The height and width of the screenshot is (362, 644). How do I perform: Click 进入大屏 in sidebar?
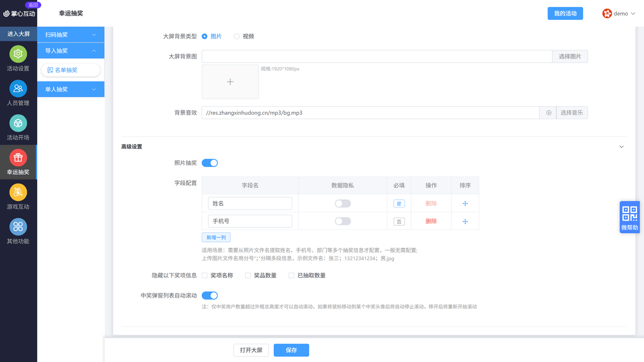(18, 34)
